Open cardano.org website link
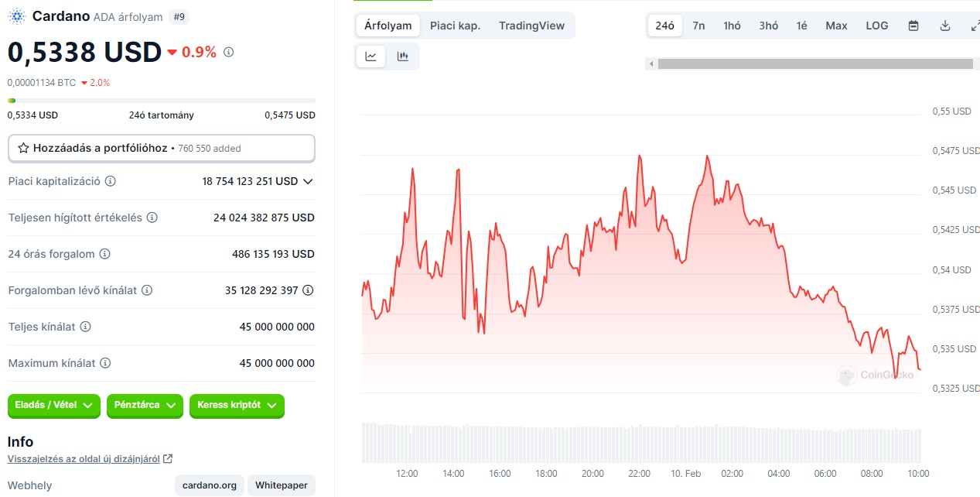 [210, 485]
